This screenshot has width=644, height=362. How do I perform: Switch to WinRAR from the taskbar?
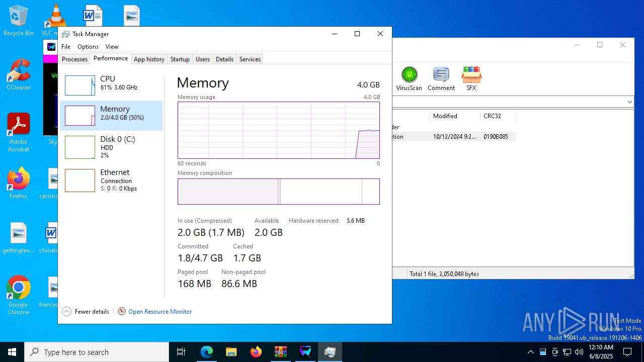[x=280, y=352]
